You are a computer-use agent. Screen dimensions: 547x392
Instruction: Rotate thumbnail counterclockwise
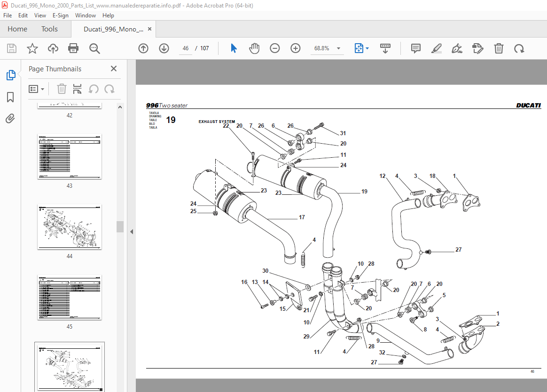94,89
